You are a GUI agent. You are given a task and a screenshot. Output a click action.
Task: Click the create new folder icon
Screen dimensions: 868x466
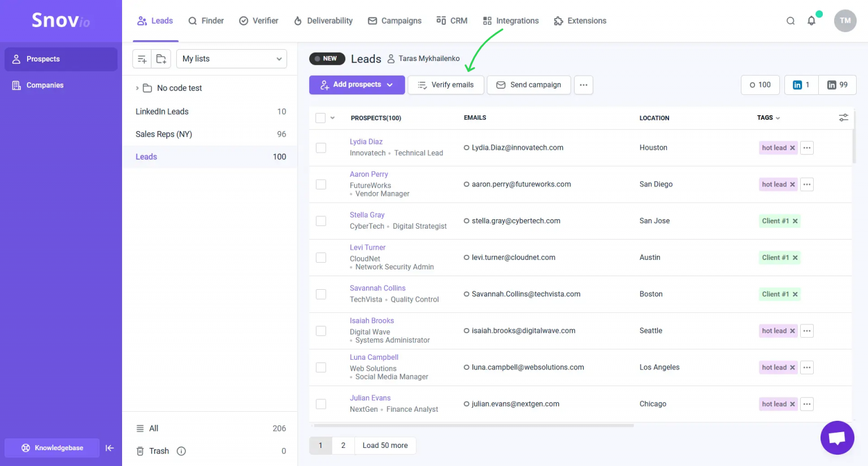tap(161, 59)
